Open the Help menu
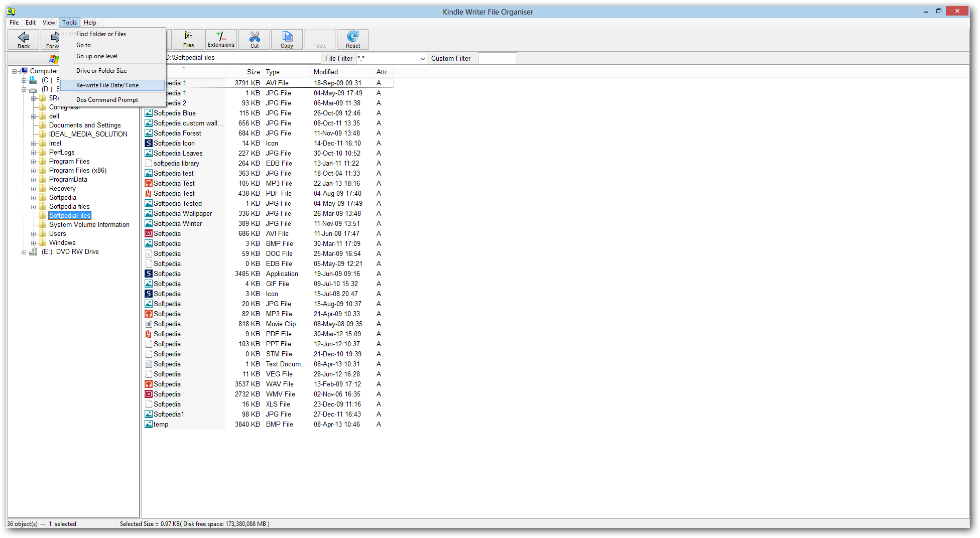Screen dimensions: 980x538 coord(90,23)
